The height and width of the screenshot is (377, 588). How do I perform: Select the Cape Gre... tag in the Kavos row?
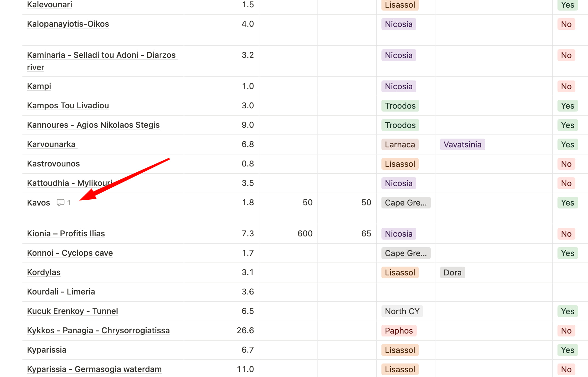pyautogui.click(x=405, y=203)
